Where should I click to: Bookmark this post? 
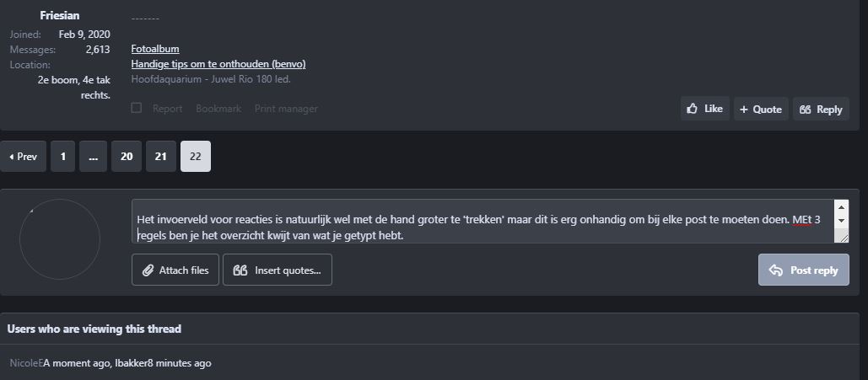(x=218, y=109)
